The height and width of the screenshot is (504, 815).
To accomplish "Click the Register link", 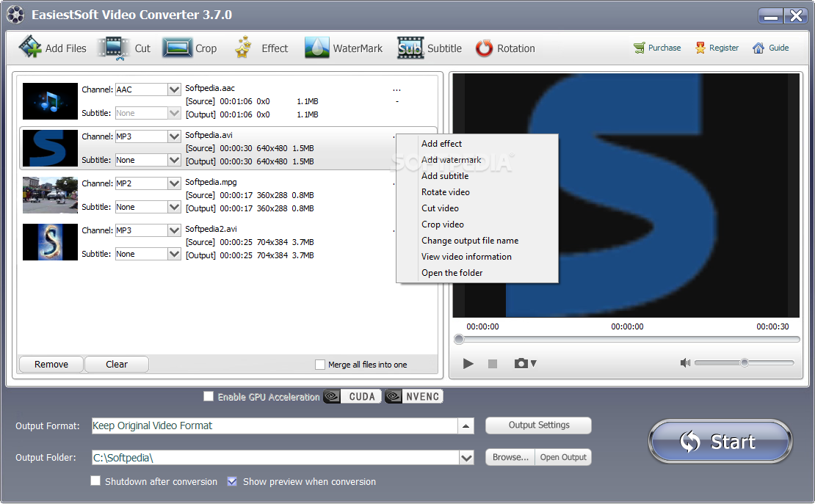I will pos(717,48).
